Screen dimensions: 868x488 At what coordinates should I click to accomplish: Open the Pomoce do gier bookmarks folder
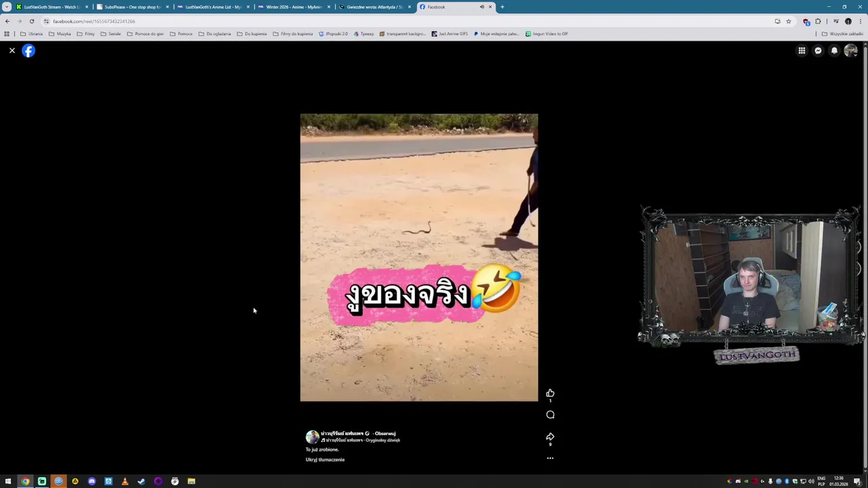click(x=145, y=34)
